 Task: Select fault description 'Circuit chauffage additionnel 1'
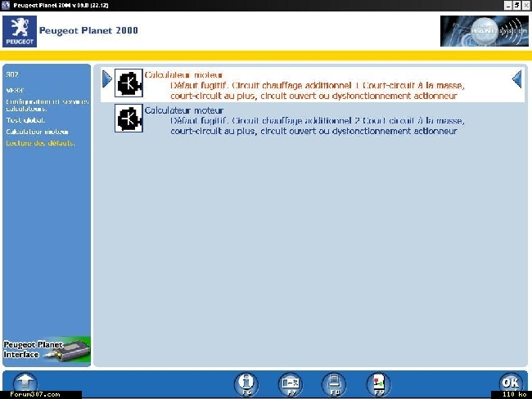(x=318, y=91)
